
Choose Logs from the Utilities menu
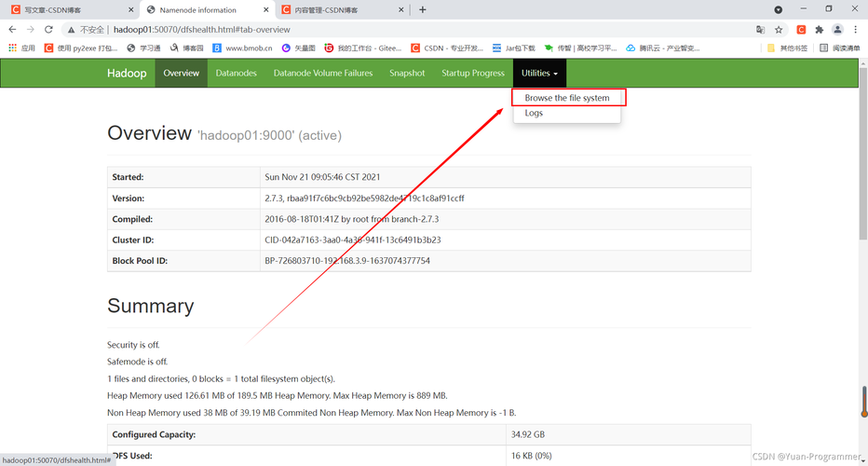tap(534, 113)
